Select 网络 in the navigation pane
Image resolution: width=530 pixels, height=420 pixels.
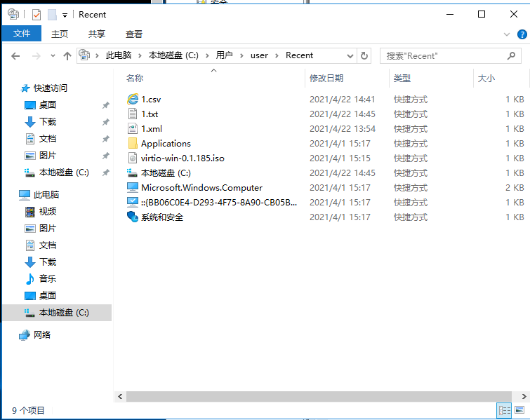[42, 335]
